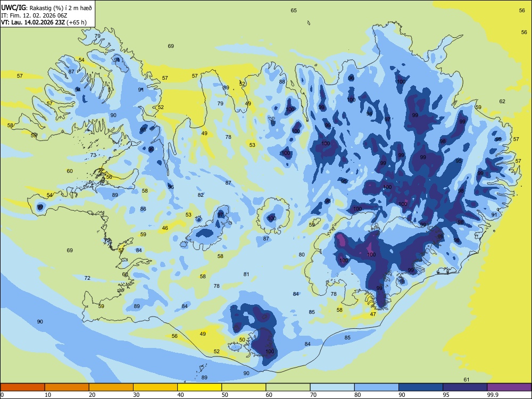The width and height of the screenshot is (532, 399).
Task: Click humidity value '61' near the bottom-right corner
Action: click(x=466, y=380)
